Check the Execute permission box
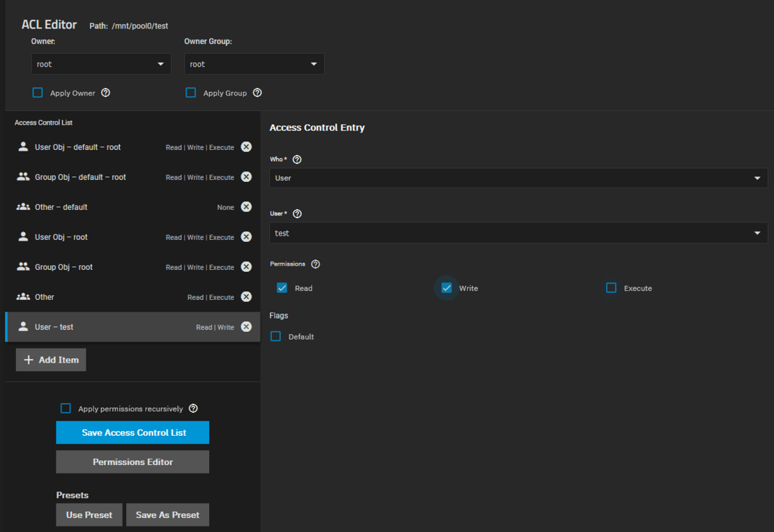The image size is (774, 532). (611, 287)
